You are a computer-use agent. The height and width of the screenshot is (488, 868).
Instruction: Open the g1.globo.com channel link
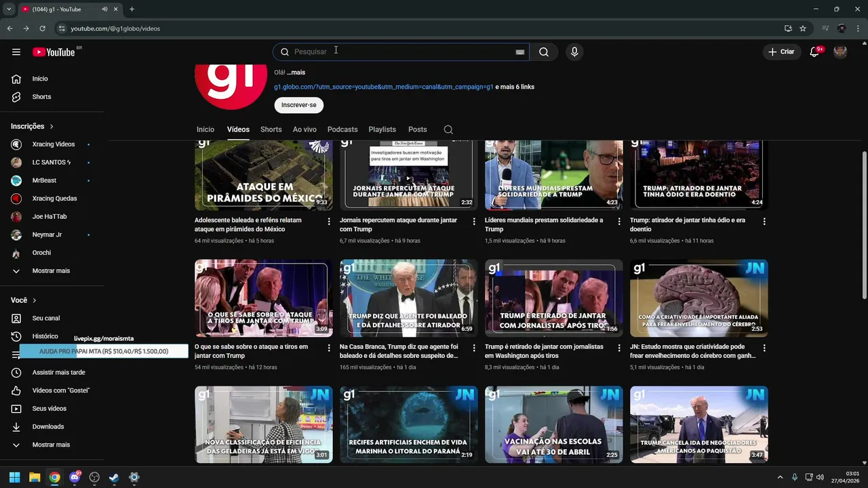pyautogui.click(x=384, y=87)
